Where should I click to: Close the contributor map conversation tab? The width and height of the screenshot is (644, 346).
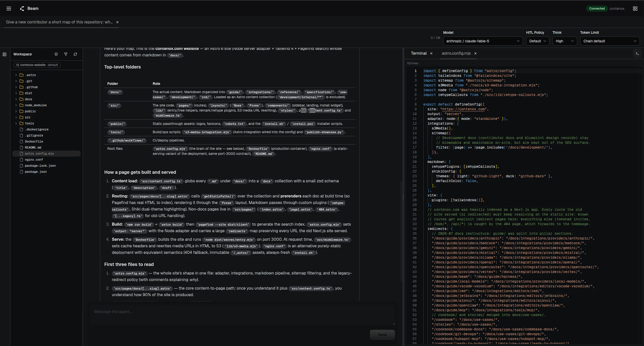117,22
